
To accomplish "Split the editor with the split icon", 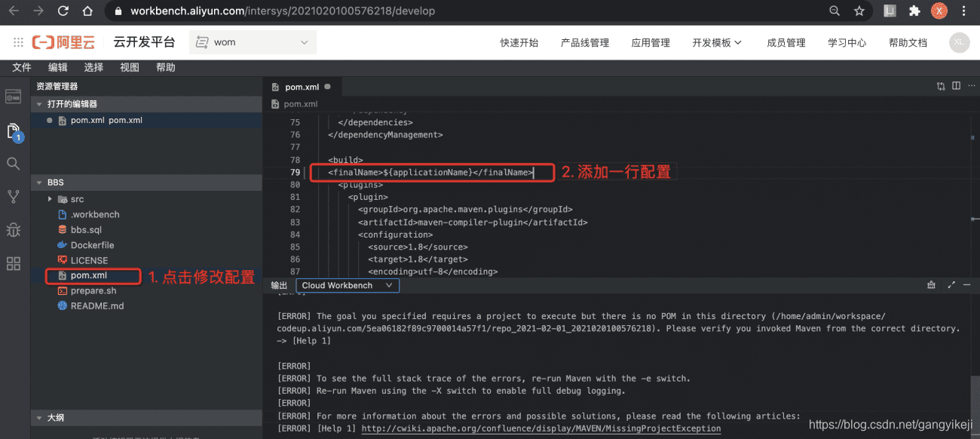I will [x=956, y=87].
